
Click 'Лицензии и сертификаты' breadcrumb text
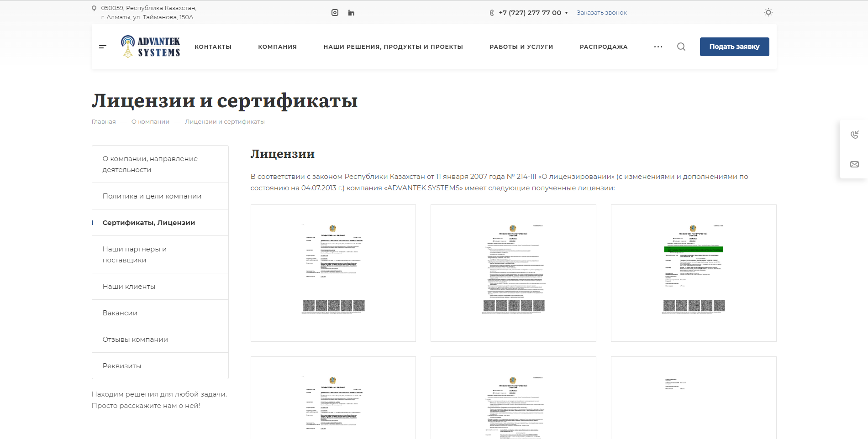pyautogui.click(x=225, y=122)
